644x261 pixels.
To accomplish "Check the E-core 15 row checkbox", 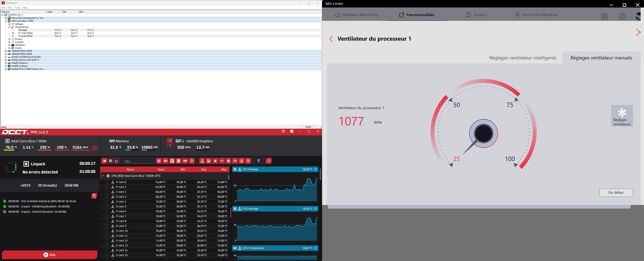I will (x=107, y=255).
